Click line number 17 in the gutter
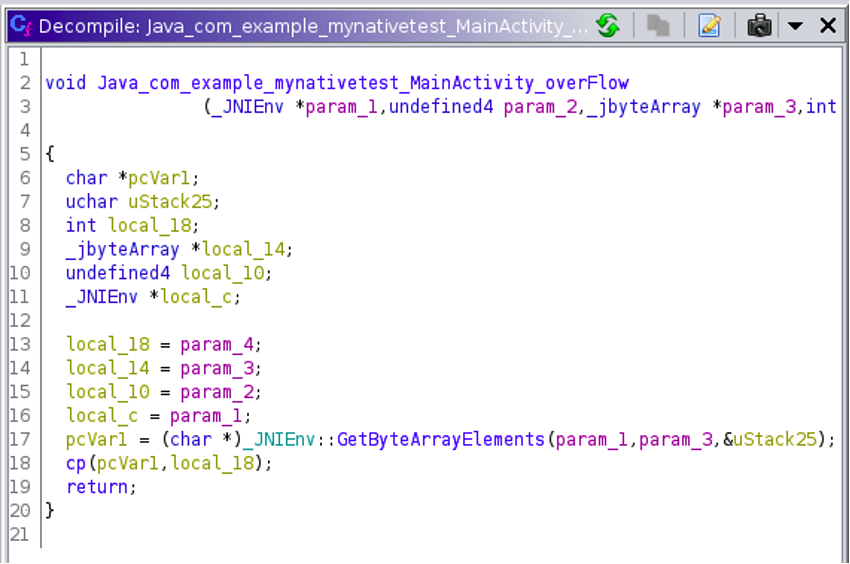The image size is (850, 564). click(x=20, y=439)
